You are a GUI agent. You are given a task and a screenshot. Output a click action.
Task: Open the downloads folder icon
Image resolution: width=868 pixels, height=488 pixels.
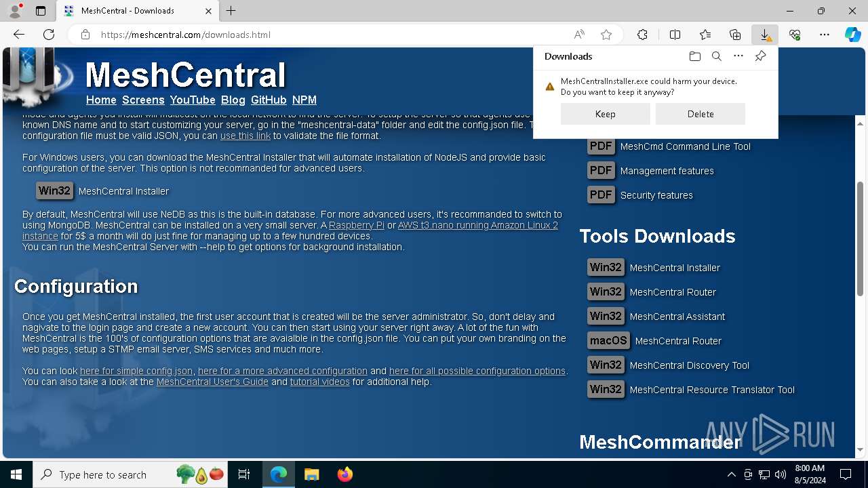tap(694, 56)
